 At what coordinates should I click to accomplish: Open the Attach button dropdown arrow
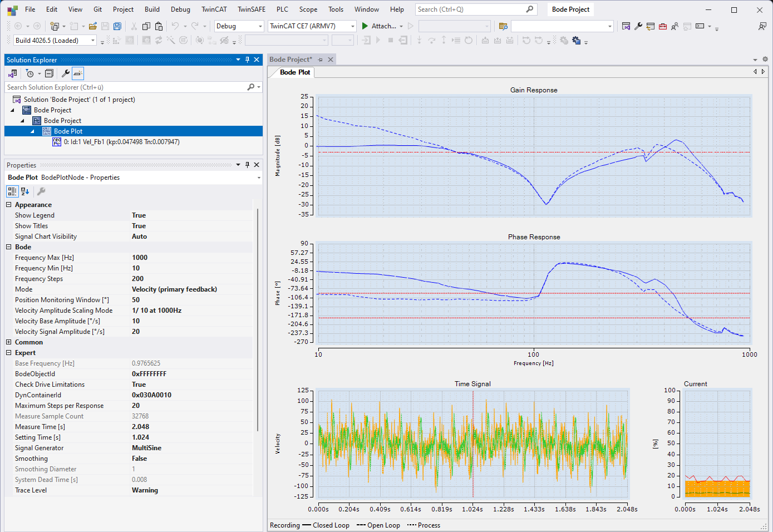(x=401, y=26)
